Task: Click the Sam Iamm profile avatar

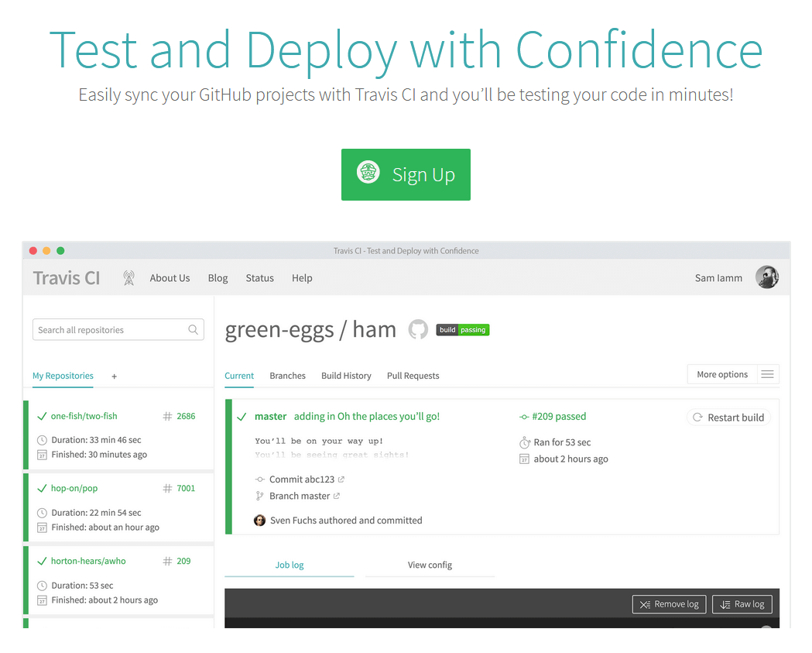Action: [766, 277]
